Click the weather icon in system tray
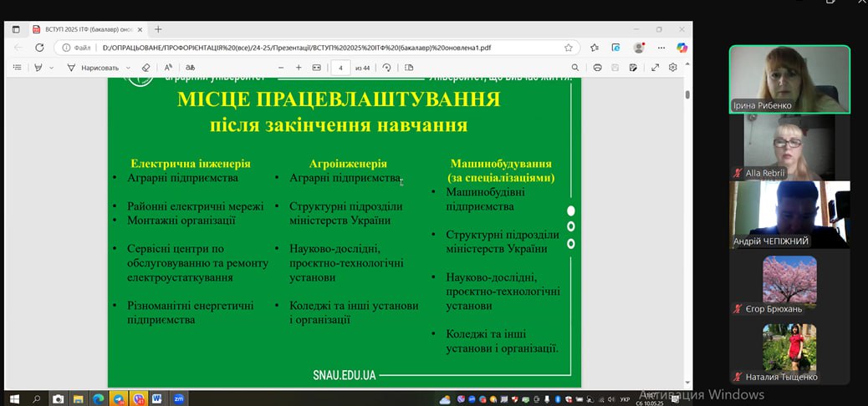 pyautogui.click(x=446, y=399)
